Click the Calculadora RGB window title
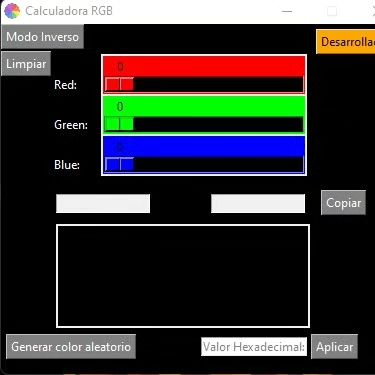 pyautogui.click(x=69, y=11)
